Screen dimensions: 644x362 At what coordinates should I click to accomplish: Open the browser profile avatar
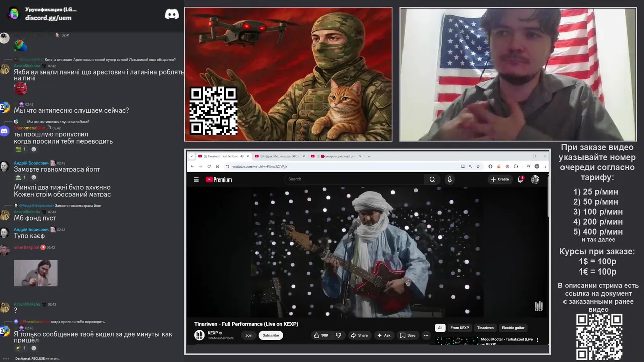[537, 166]
